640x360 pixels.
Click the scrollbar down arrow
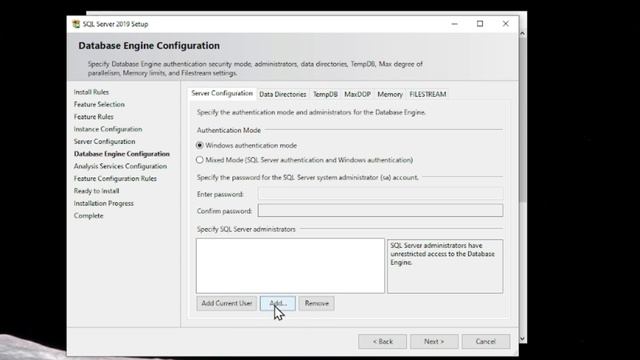[522, 339]
